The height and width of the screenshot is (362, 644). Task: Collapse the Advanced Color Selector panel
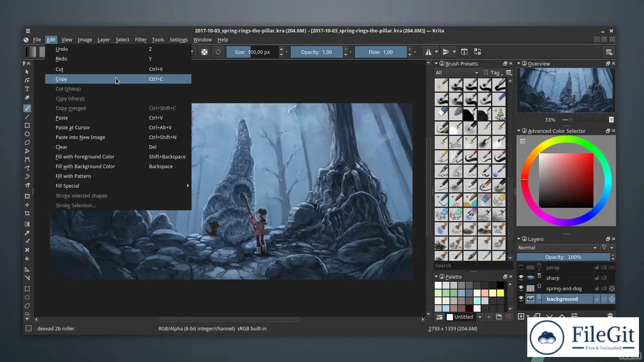point(519,131)
